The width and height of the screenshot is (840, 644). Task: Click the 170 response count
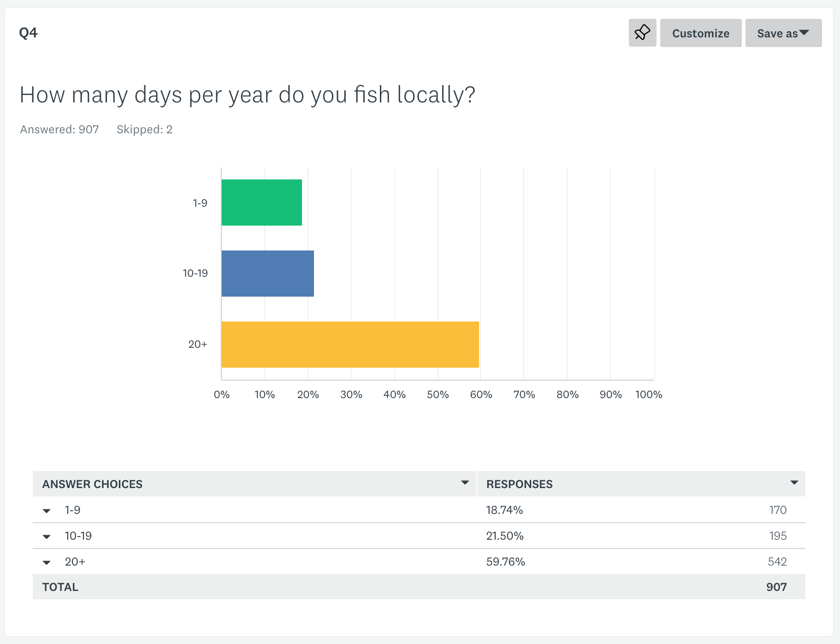[x=778, y=510]
